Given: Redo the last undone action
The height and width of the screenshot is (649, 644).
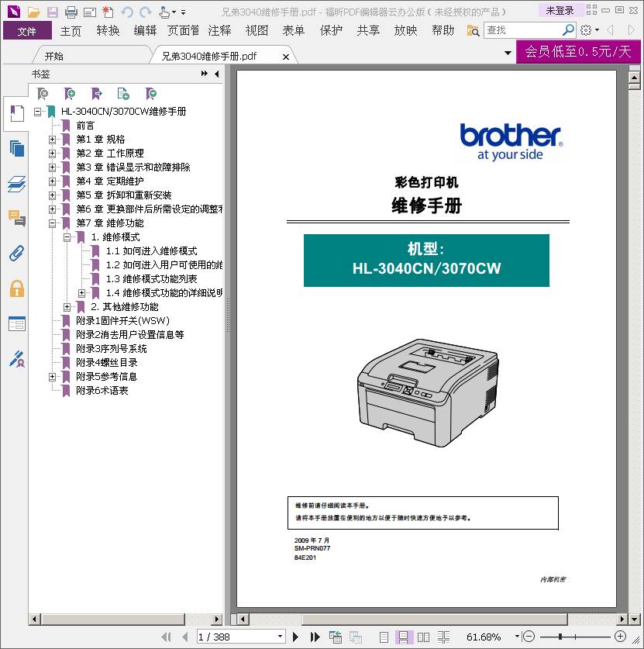Looking at the screenshot, I should [x=146, y=12].
